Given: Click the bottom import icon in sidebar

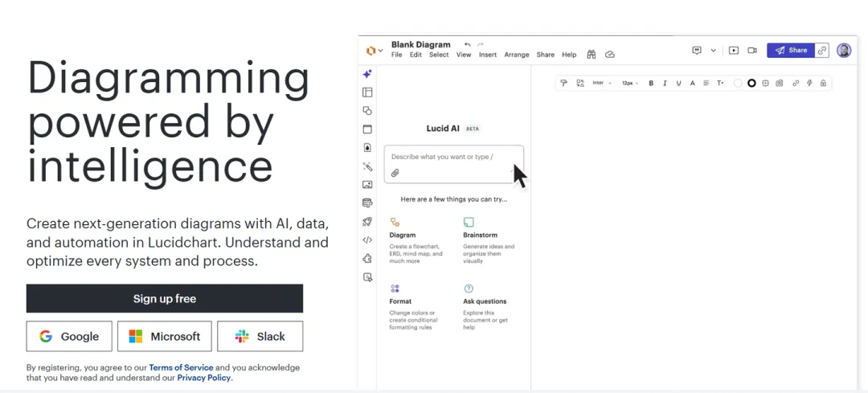Looking at the screenshot, I should (x=367, y=277).
